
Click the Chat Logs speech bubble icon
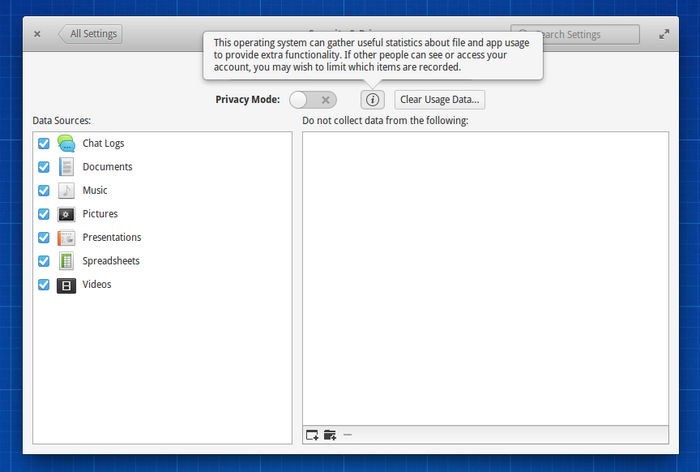point(67,143)
